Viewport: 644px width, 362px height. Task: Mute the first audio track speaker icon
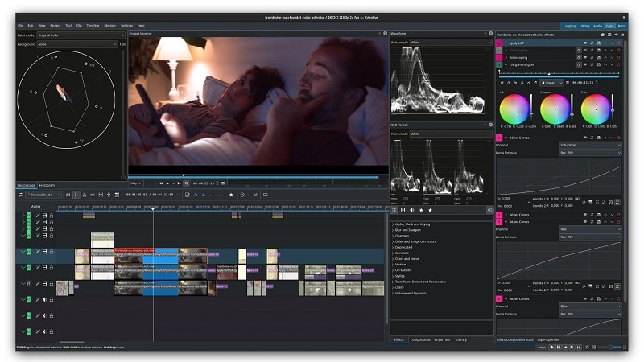pyautogui.click(x=44, y=299)
